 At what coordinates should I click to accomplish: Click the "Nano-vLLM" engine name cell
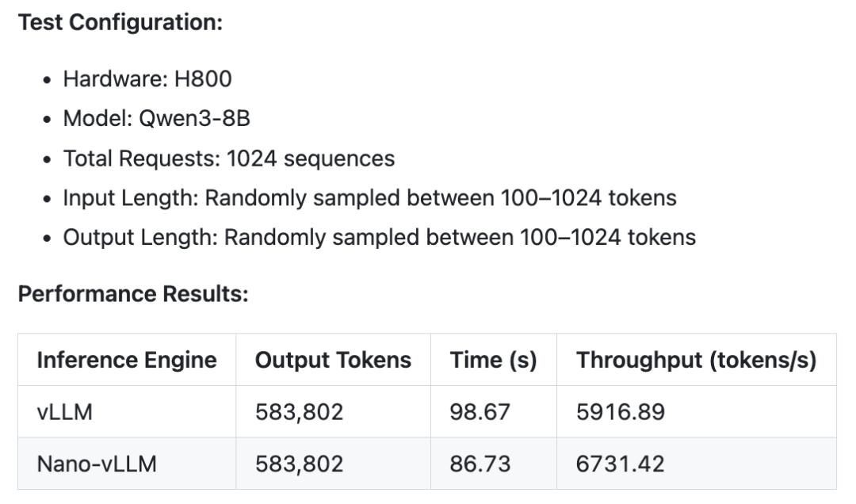tap(97, 464)
